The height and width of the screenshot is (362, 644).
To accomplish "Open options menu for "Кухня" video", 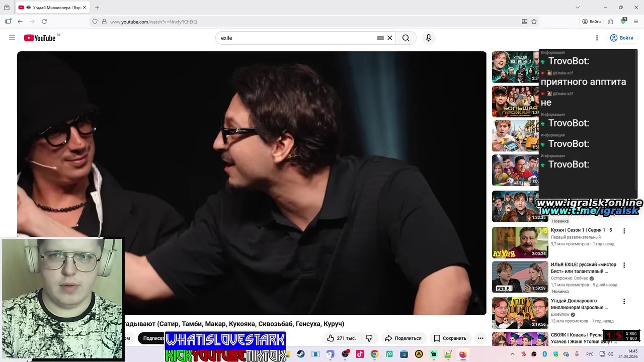I will 624,231.
